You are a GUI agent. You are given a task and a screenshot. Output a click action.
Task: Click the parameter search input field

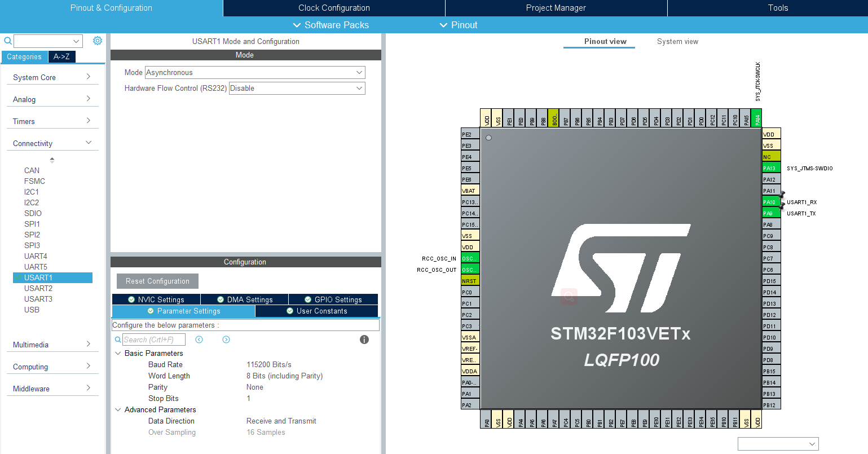pyautogui.click(x=154, y=340)
